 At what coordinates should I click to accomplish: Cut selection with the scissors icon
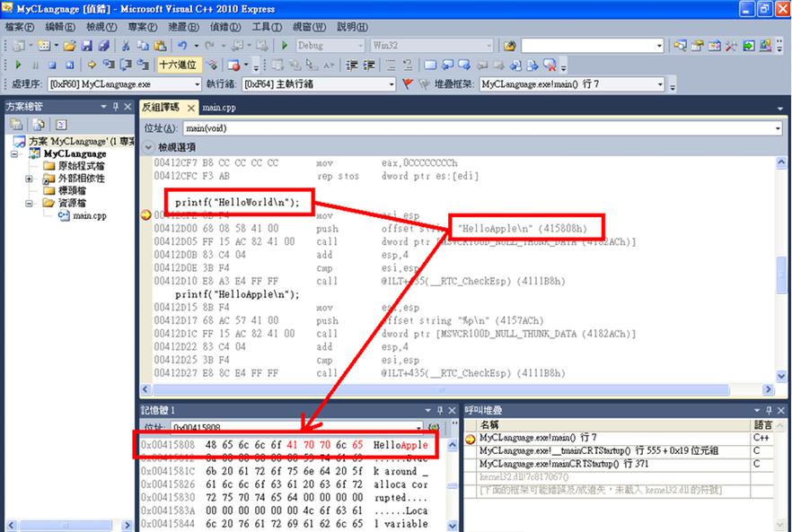[x=126, y=46]
